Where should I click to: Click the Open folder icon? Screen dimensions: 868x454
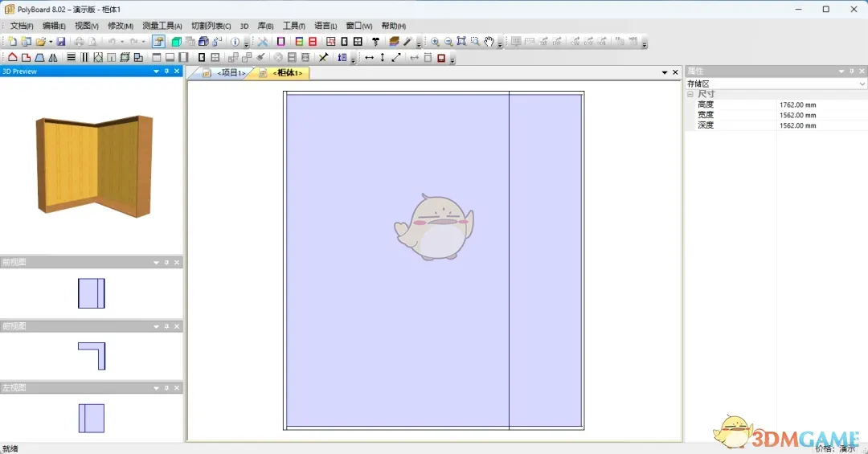[x=40, y=42]
